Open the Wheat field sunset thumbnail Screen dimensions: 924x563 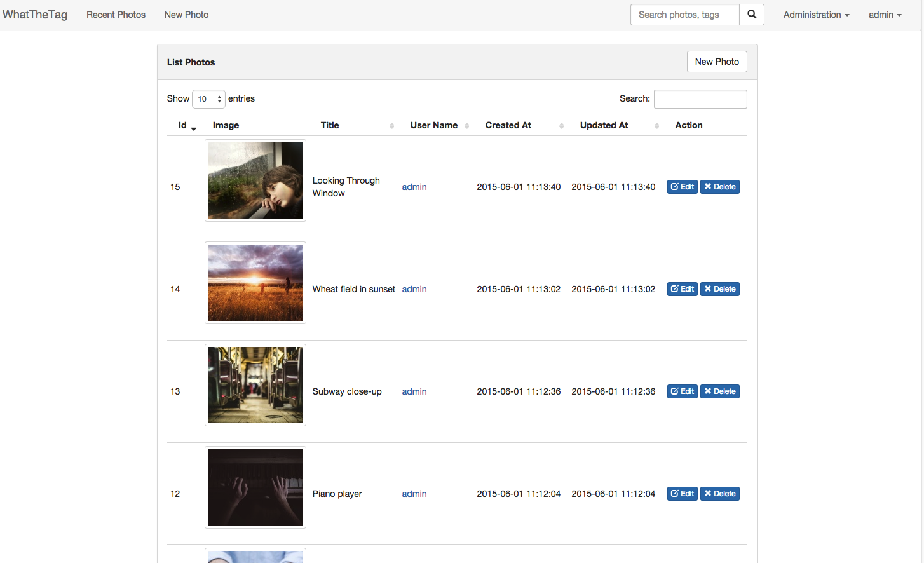(255, 283)
